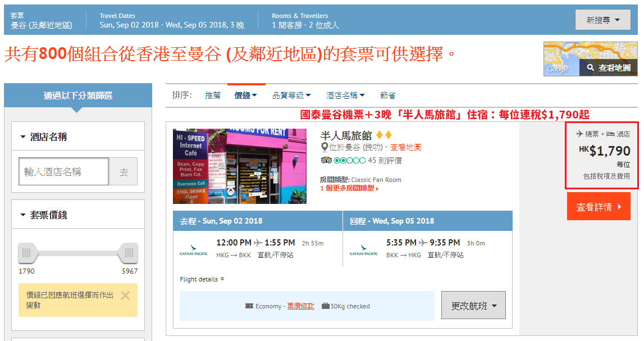The image size is (644, 341).
Task: Open the 票價條款 link
Action: [x=300, y=306]
